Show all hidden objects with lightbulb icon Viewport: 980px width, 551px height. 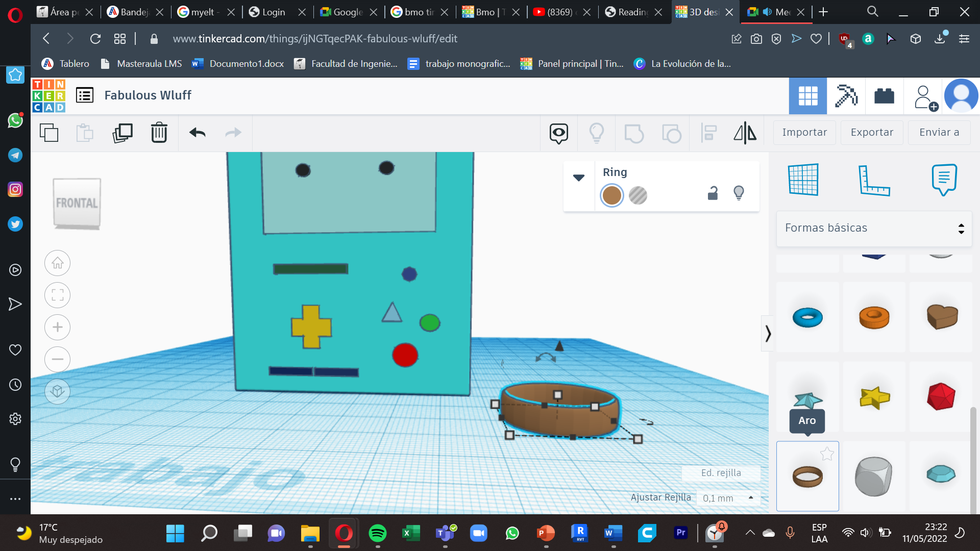pos(596,133)
